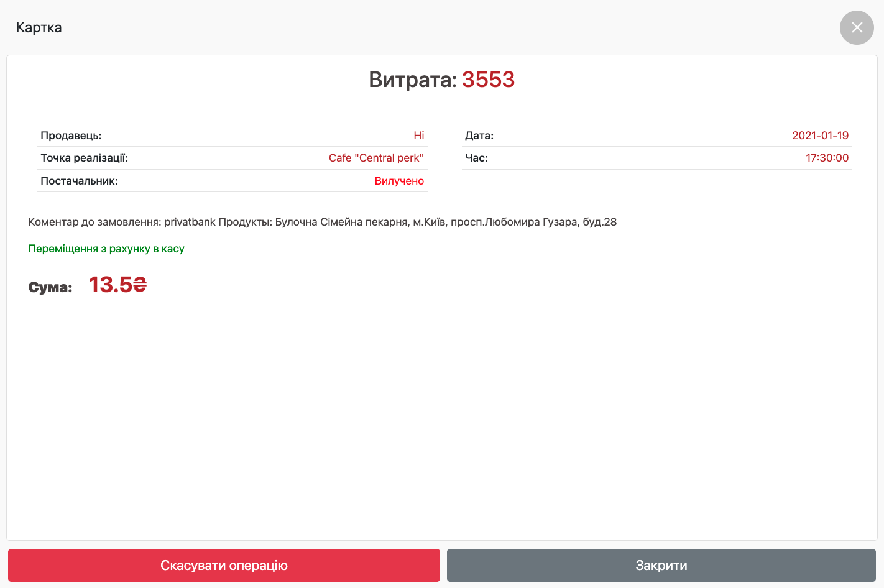Select the date value 2021-01-19

pyautogui.click(x=820, y=136)
